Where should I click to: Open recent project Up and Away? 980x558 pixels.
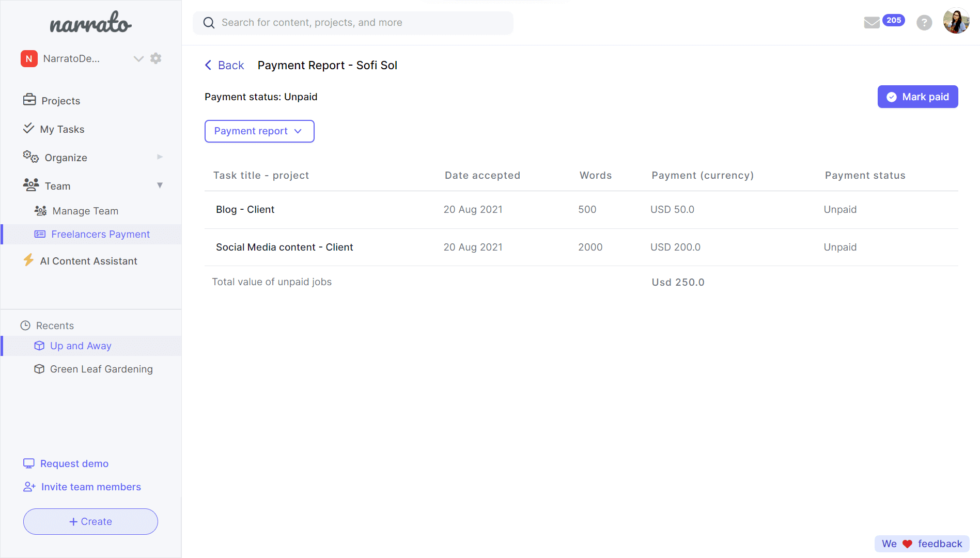(x=81, y=346)
